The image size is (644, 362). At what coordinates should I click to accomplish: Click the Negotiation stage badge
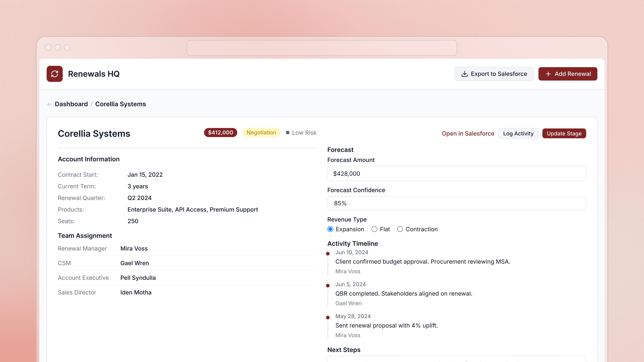(261, 132)
